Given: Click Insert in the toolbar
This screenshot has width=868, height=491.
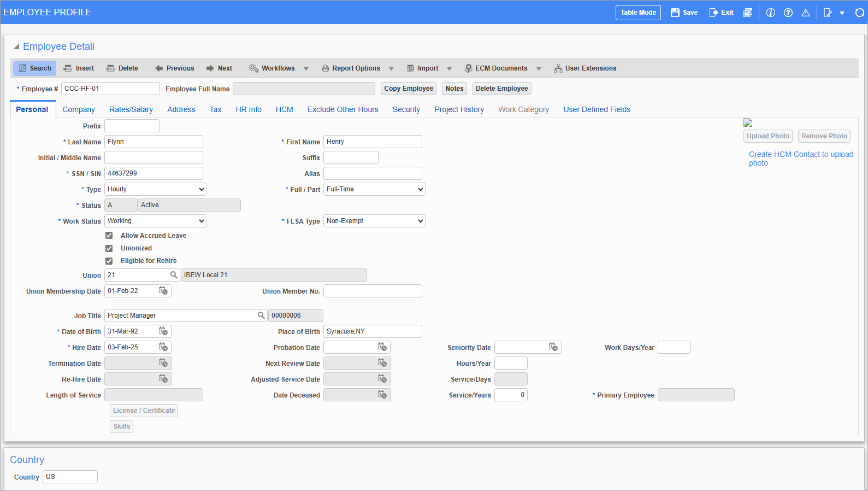Looking at the screenshot, I should pyautogui.click(x=79, y=68).
